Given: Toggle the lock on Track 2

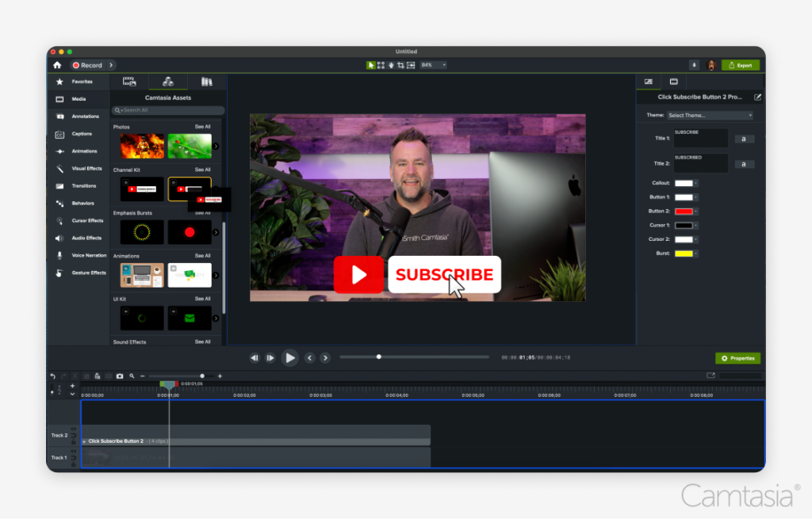Looking at the screenshot, I should [x=74, y=442].
